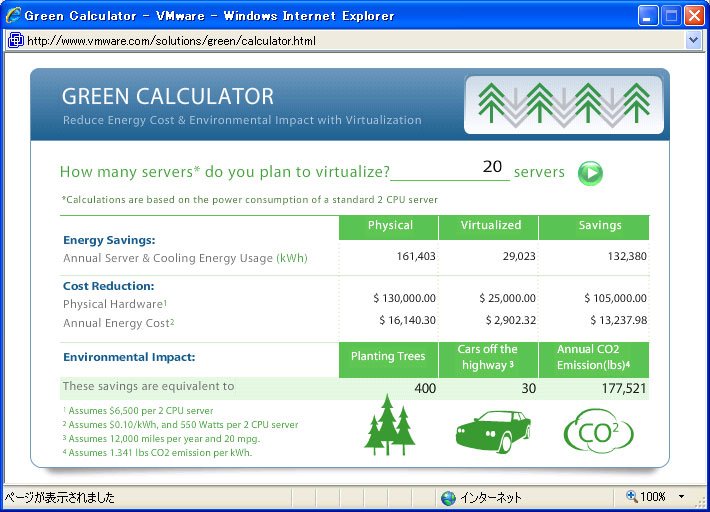Click the 177,521 CO2 emission value
This screenshot has height=512, width=710.
(624, 388)
